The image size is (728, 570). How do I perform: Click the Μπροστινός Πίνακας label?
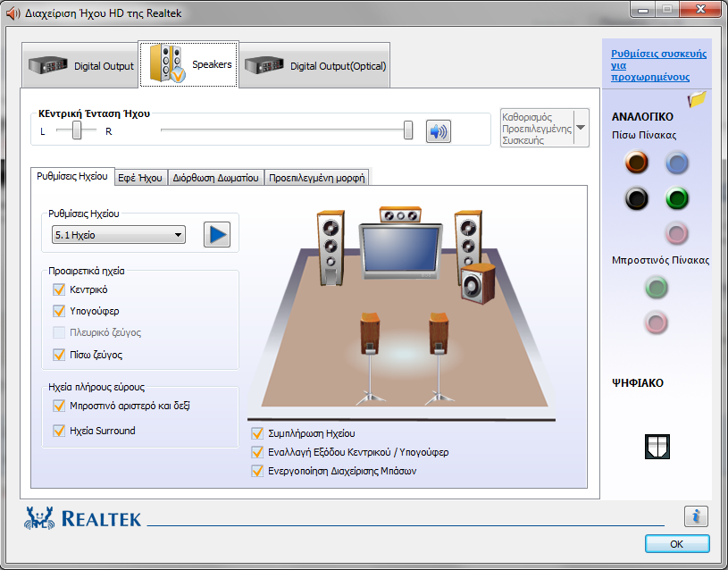point(660,260)
